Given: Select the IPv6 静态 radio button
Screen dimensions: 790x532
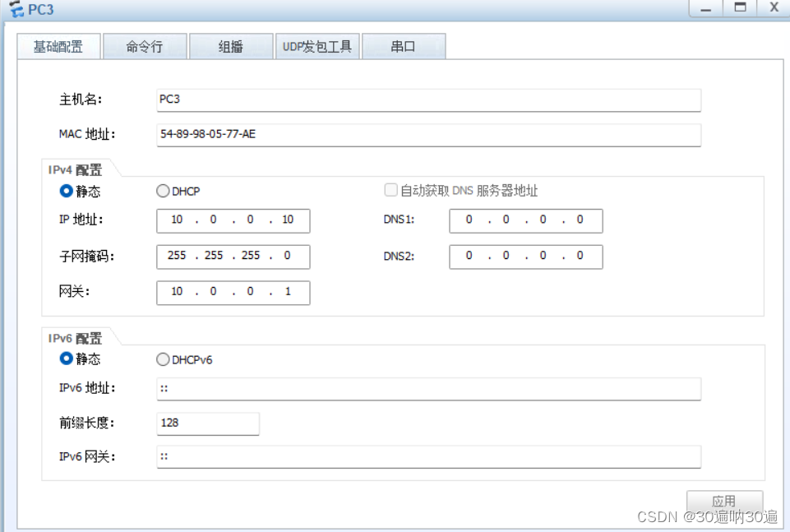Looking at the screenshot, I should (66, 359).
